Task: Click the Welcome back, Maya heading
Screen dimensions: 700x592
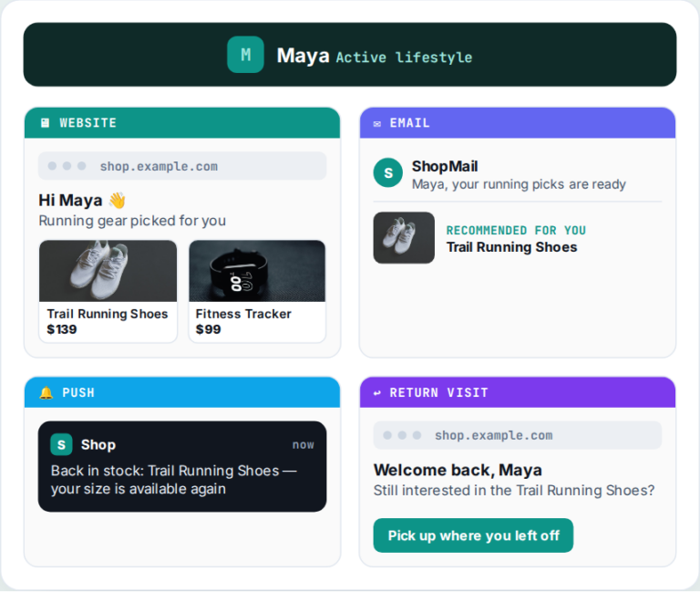Action: [x=458, y=470]
